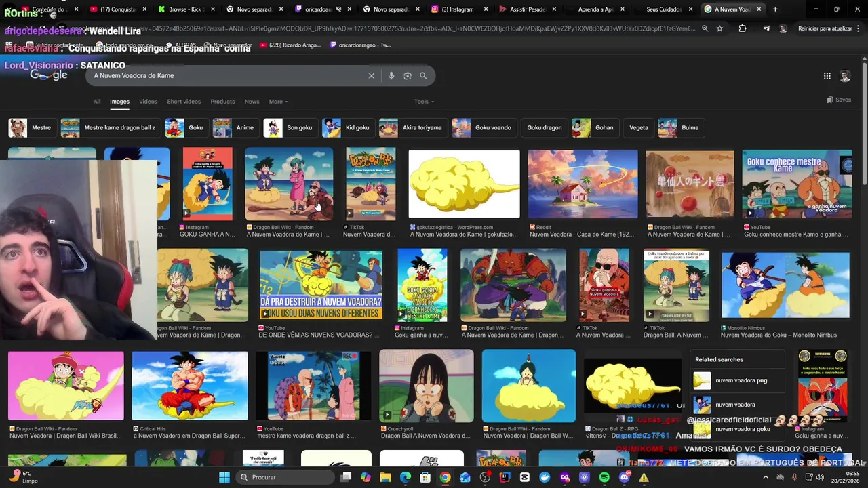This screenshot has height=488, width=868.
Task: Open the Google account avatar
Action: [x=845, y=76]
